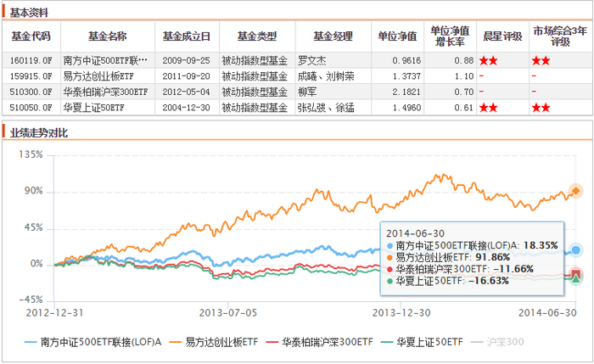Click x-axis label 2013-12-30
The image size is (594, 364).
tap(401, 313)
